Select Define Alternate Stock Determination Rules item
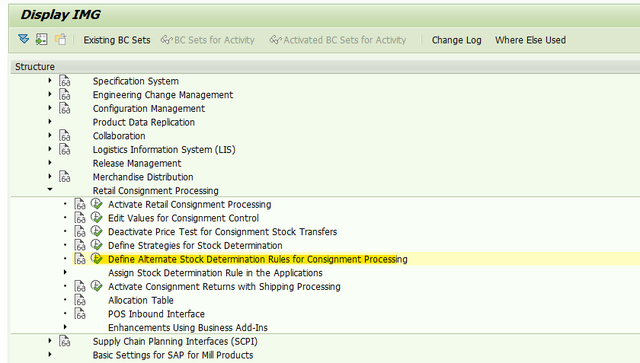The image size is (640, 363). point(258,259)
